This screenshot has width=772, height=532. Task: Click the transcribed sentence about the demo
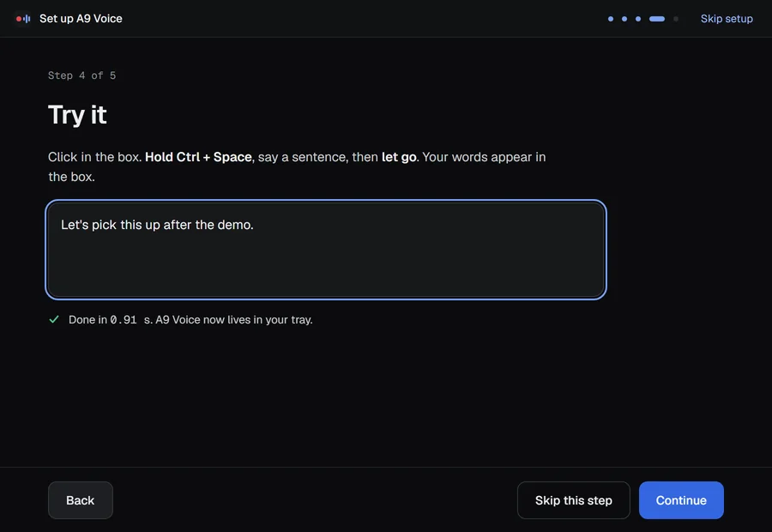(x=157, y=225)
